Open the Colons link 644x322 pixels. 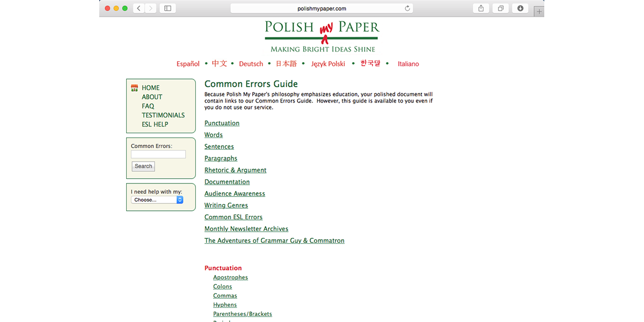point(223,287)
